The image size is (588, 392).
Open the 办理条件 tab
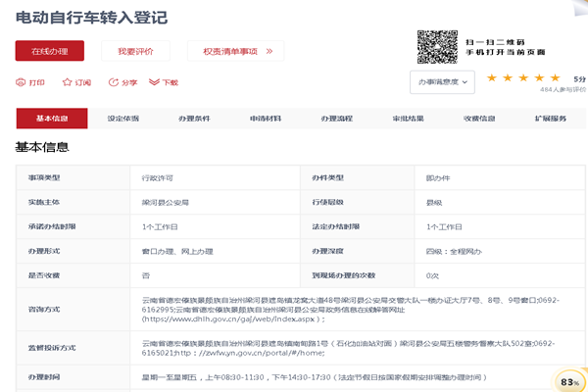(194, 119)
